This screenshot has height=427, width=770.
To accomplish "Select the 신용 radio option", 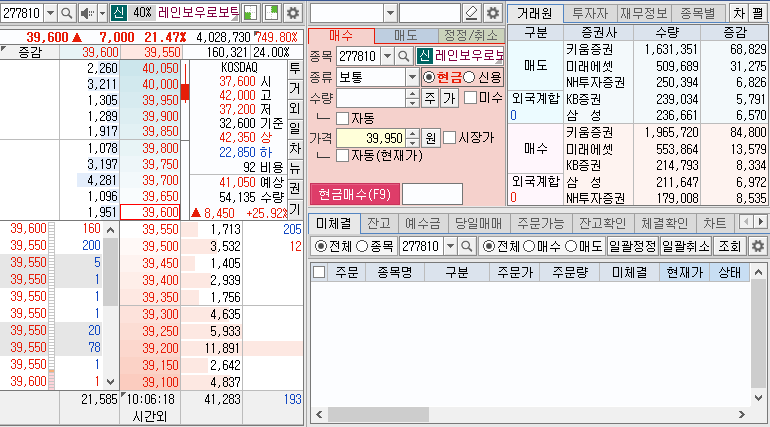I will point(469,77).
